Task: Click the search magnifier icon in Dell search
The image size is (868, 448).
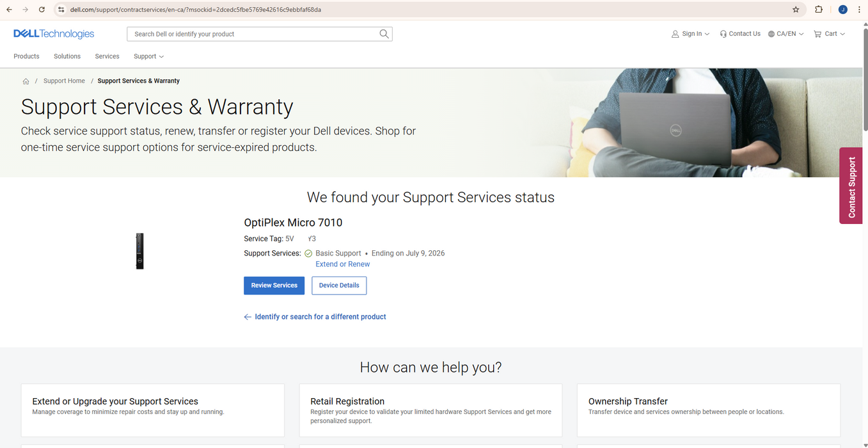Action: pos(384,34)
